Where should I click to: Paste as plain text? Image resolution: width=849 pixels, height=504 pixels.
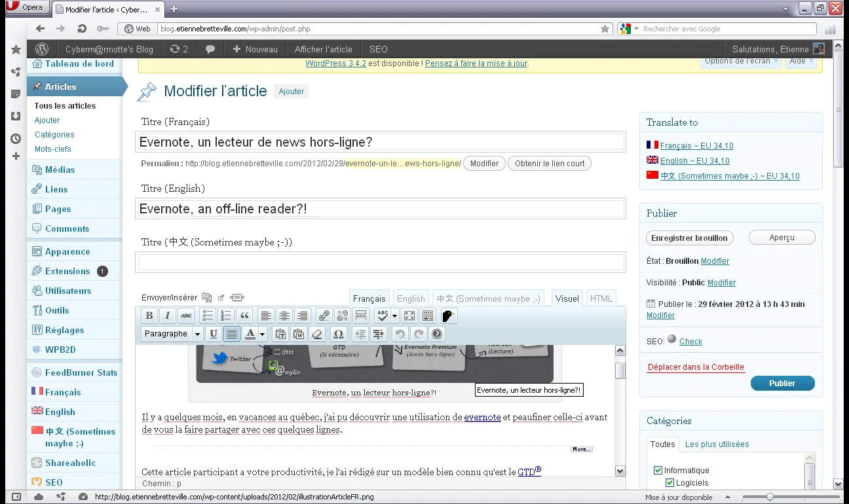point(280,334)
